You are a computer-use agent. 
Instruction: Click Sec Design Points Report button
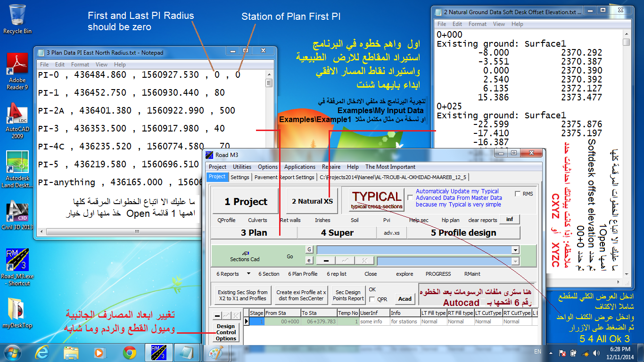click(x=348, y=295)
